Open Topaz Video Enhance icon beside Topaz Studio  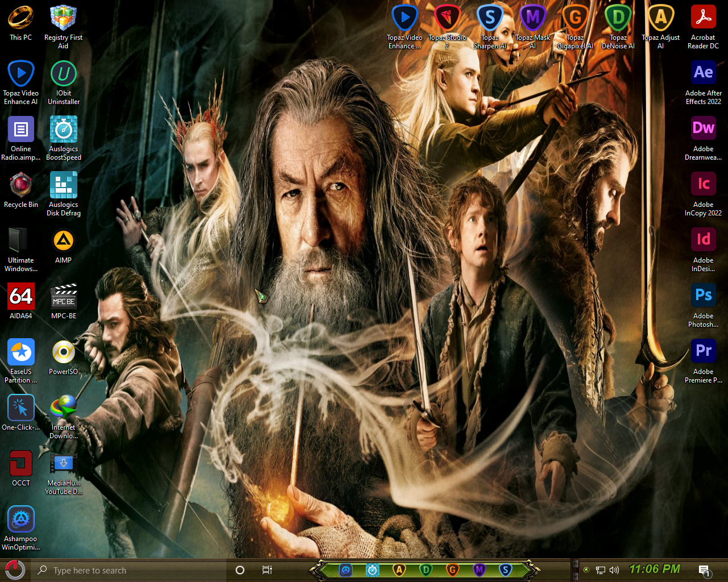pos(404,27)
